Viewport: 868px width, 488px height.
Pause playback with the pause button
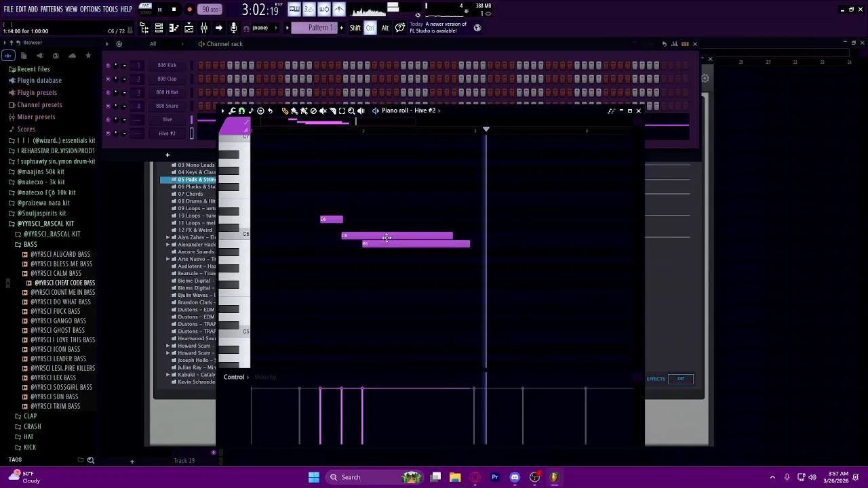[x=159, y=9]
